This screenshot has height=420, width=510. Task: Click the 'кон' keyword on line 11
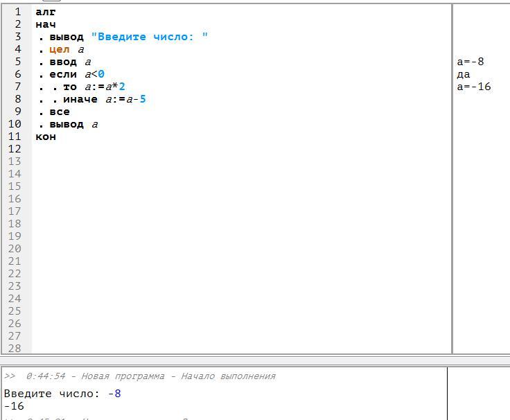46,137
